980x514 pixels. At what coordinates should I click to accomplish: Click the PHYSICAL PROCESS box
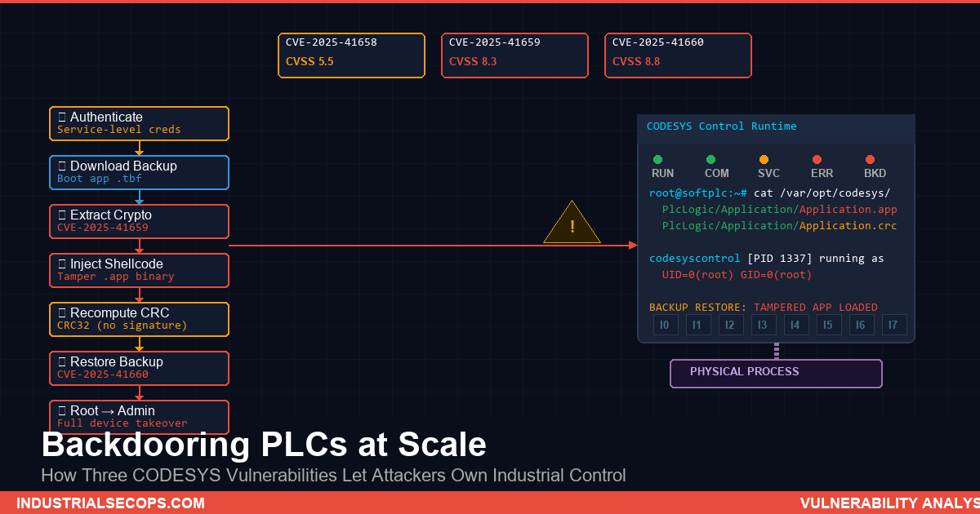point(776,374)
